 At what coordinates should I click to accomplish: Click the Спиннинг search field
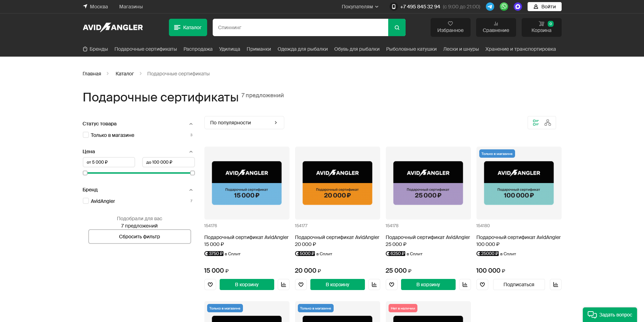[300, 27]
